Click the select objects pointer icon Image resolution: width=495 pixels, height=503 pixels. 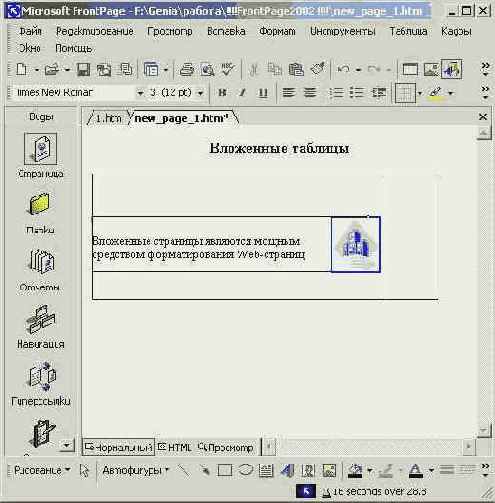[x=84, y=471]
